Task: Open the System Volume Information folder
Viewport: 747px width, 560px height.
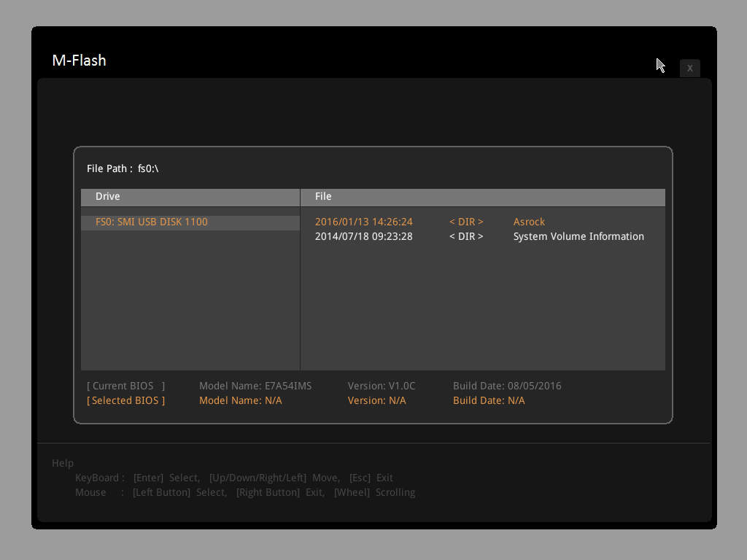Action: 578,236
